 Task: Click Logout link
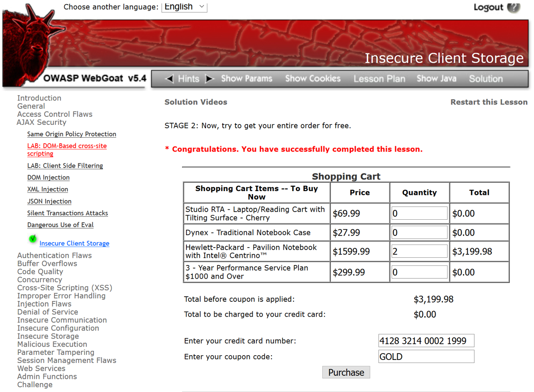pyautogui.click(x=488, y=7)
